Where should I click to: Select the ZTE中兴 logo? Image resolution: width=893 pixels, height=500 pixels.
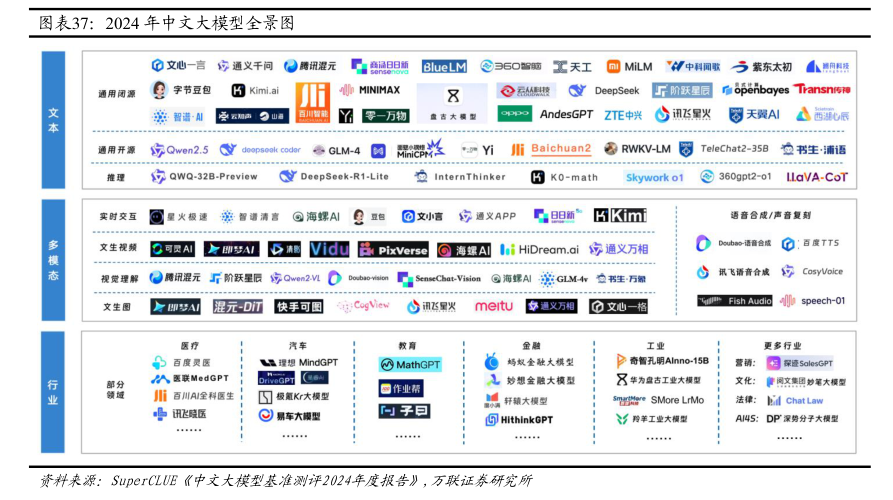(x=623, y=115)
